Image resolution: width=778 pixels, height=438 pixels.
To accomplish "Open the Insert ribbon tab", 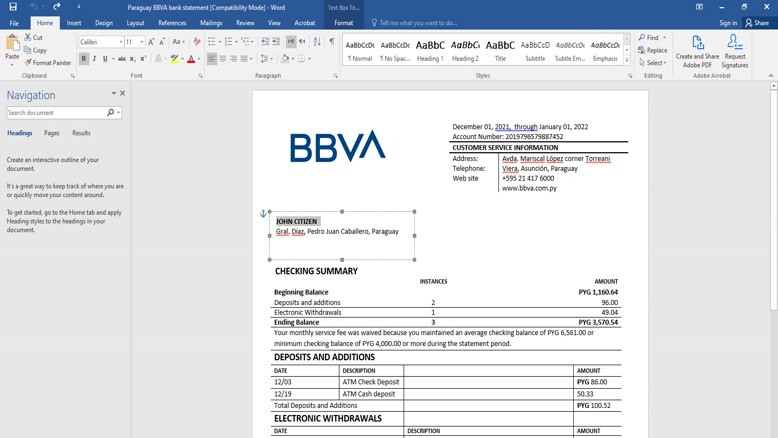I will pyautogui.click(x=74, y=23).
